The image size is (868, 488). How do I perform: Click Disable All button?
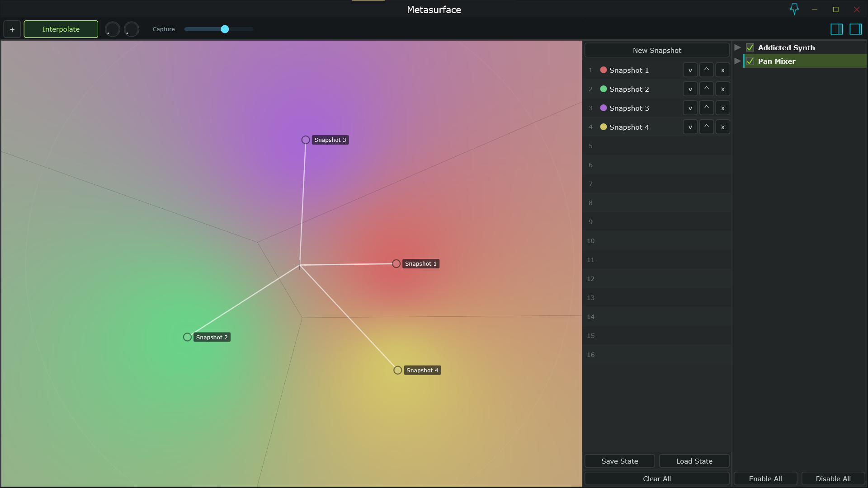pos(833,479)
